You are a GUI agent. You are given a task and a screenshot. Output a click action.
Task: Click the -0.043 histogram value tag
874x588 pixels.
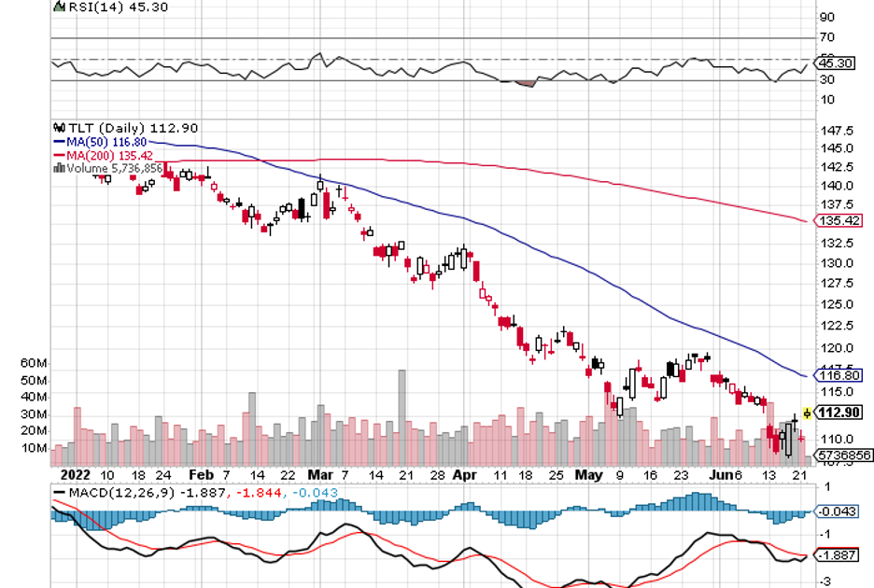pos(838,511)
